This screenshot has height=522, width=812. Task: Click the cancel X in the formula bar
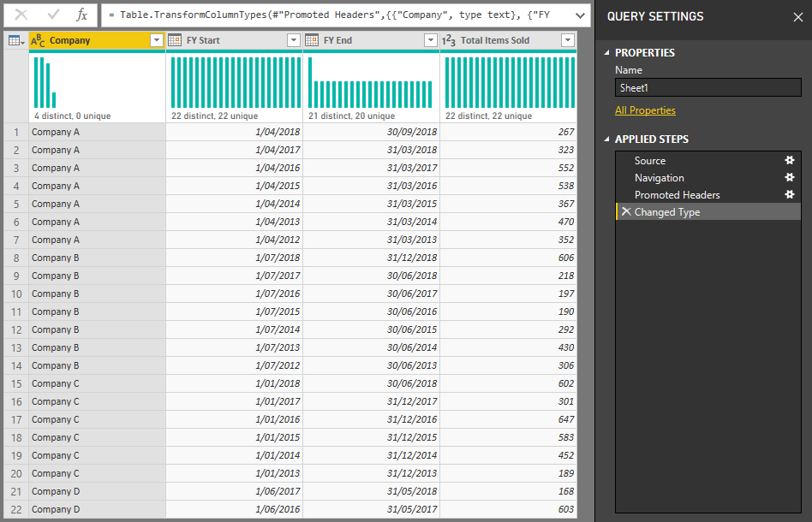[x=22, y=15]
